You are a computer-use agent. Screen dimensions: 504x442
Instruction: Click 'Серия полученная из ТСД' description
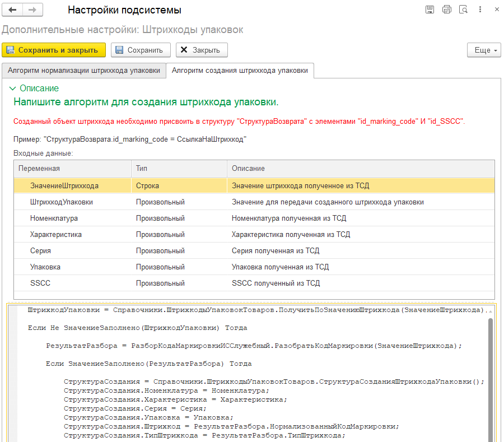[x=361, y=251]
